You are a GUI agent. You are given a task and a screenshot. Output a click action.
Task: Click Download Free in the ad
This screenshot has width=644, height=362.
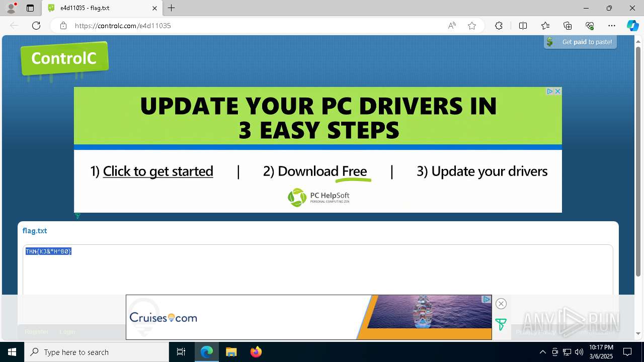click(315, 171)
